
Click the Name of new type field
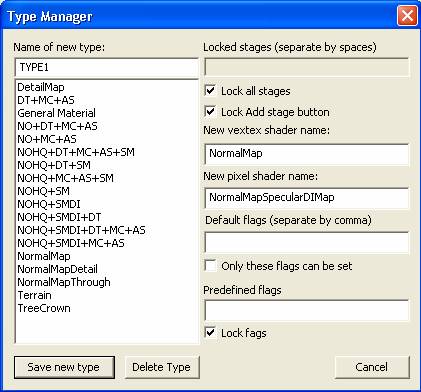106,67
